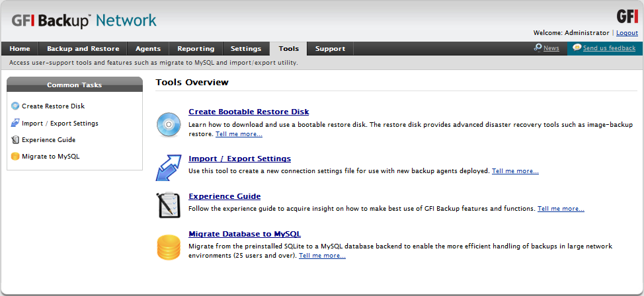Click the Common Tasks panel header
The image size is (644, 296).
pos(75,85)
